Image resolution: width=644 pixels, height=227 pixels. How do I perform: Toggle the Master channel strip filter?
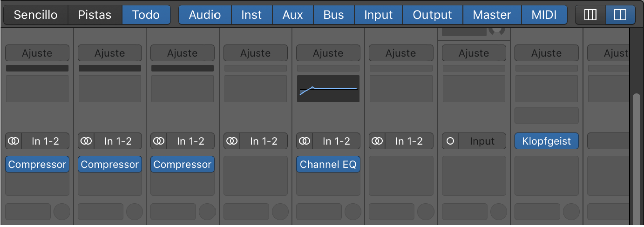click(x=492, y=15)
